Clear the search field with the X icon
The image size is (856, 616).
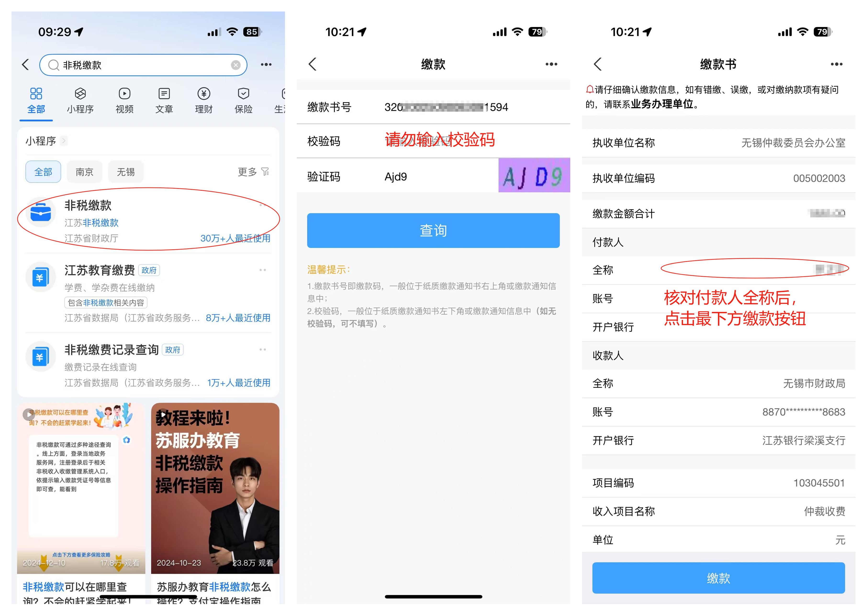click(x=236, y=65)
